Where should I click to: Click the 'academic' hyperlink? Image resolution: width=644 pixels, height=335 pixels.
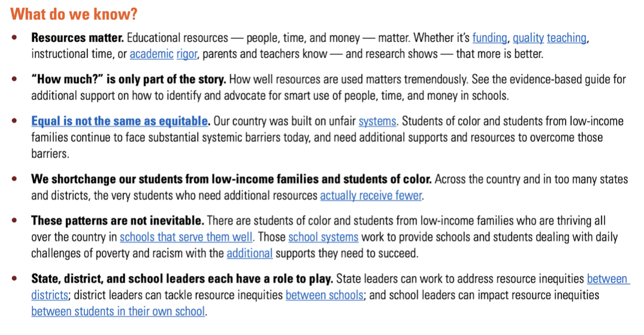point(151,54)
